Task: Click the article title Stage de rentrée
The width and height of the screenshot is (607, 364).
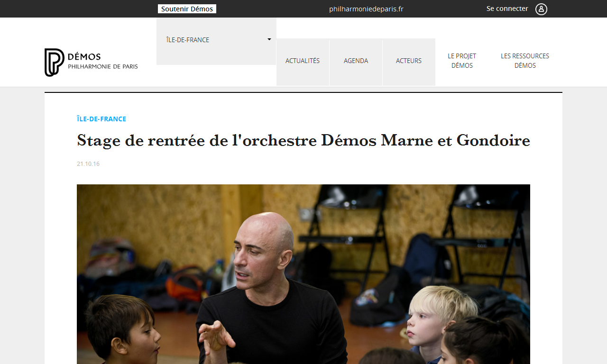Action: pos(303,140)
